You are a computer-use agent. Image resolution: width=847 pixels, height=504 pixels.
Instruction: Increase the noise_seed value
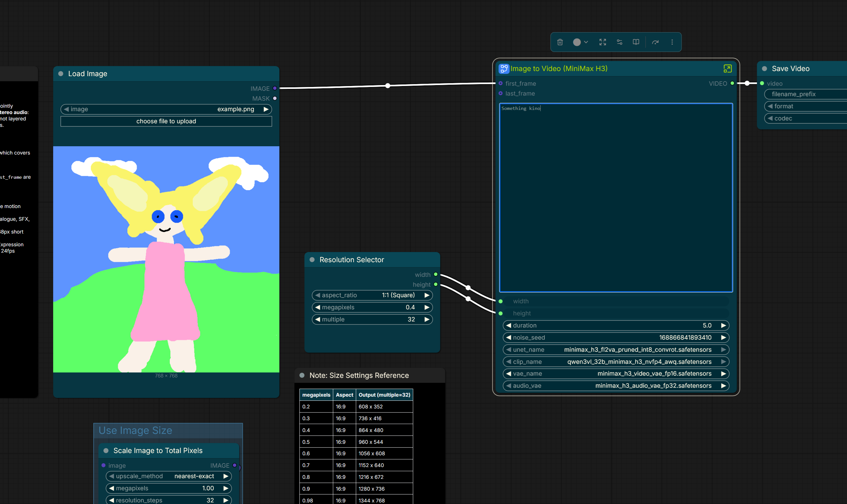pos(723,338)
